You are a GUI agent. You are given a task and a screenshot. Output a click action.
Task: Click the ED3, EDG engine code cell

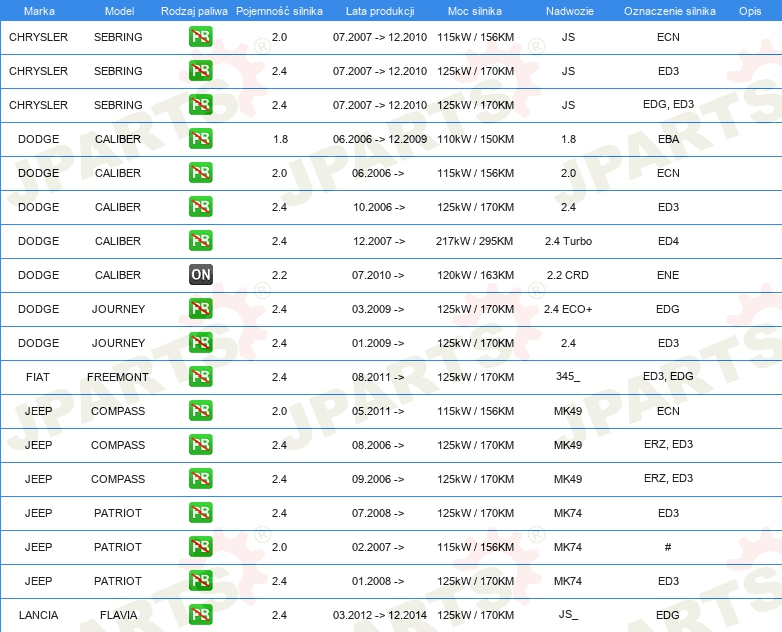pos(668,376)
